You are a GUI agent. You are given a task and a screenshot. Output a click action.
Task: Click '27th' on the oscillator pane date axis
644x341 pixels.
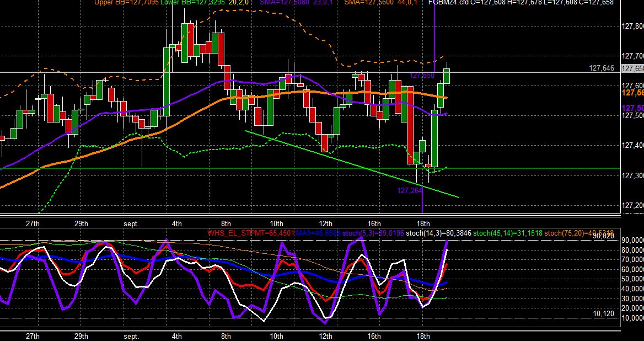33,336
